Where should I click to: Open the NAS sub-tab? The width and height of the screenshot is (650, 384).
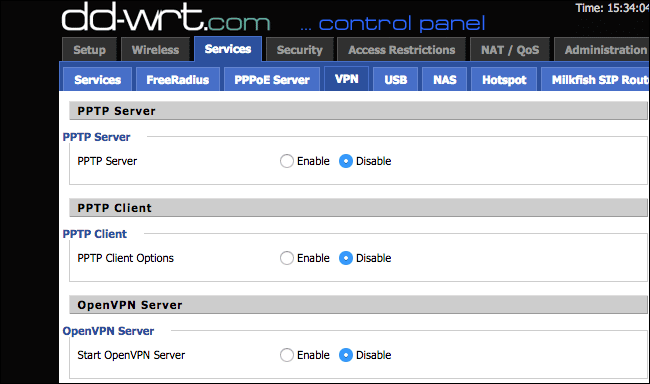(x=445, y=79)
